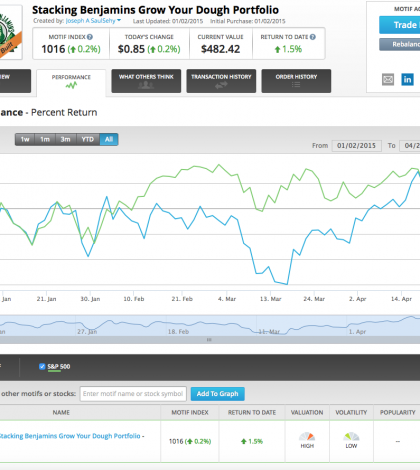
Task: Sort by VALUATION column header
Action: [x=307, y=412]
